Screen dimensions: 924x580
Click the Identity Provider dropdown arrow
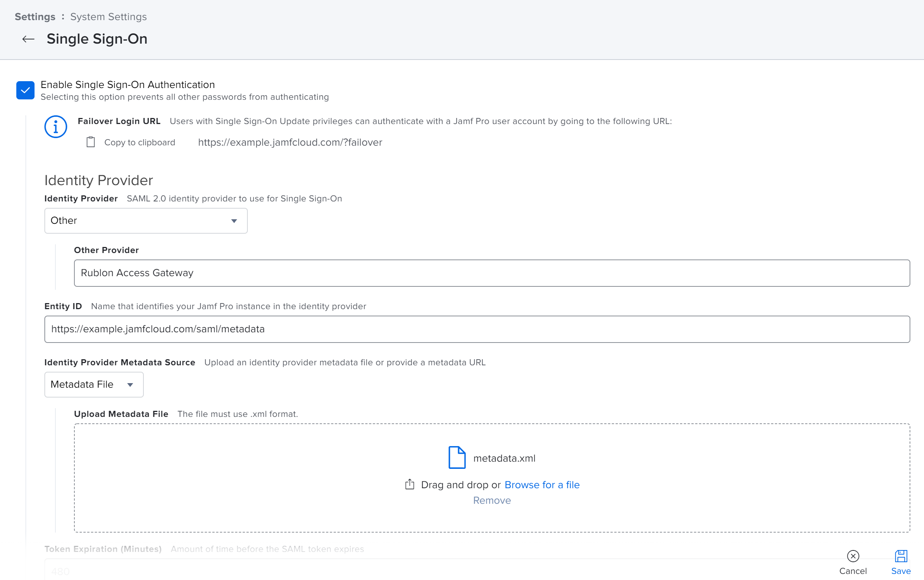click(x=234, y=221)
